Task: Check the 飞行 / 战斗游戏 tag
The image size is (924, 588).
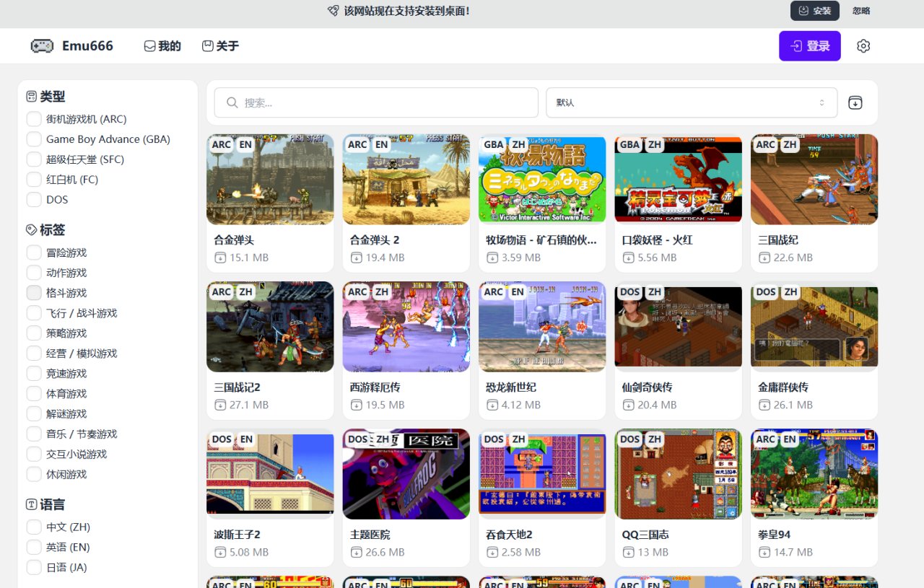Action: (x=33, y=313)
